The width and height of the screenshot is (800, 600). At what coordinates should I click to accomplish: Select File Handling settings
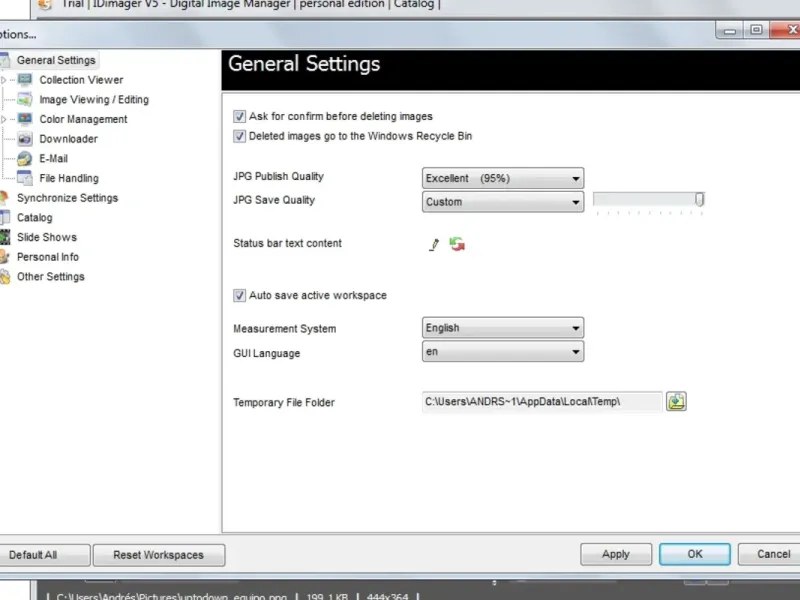point(69,178)
